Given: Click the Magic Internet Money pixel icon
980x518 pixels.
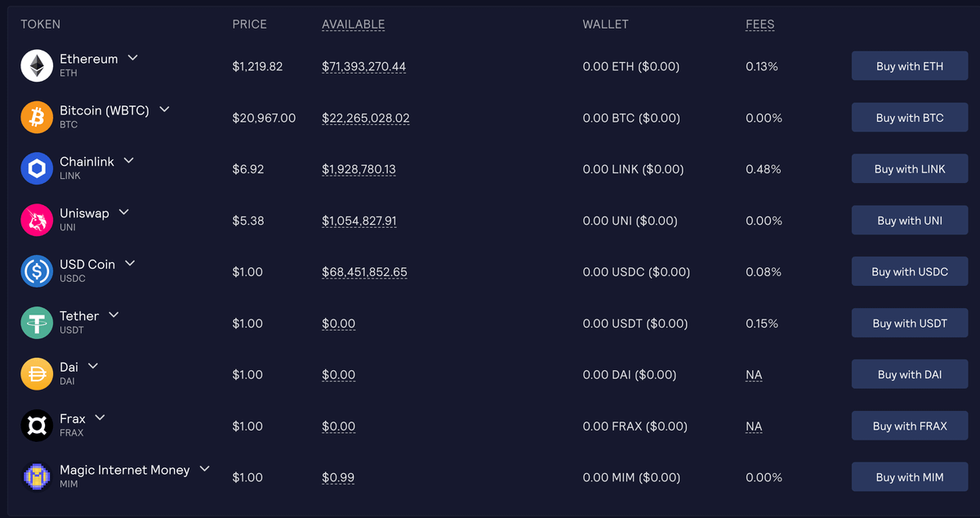Looking at the screenshot, I should [37, 477].
